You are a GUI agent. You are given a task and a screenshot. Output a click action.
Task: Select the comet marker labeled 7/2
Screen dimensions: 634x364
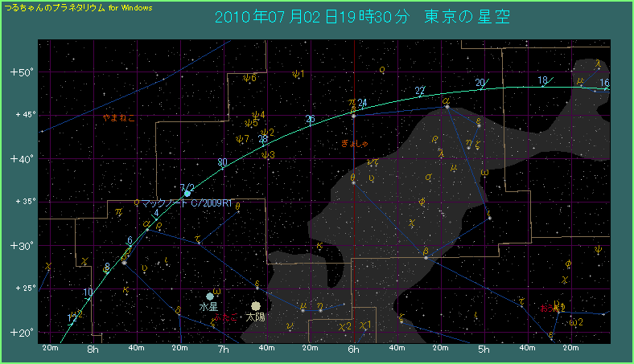pyautogui.click(x=187, y=194)
